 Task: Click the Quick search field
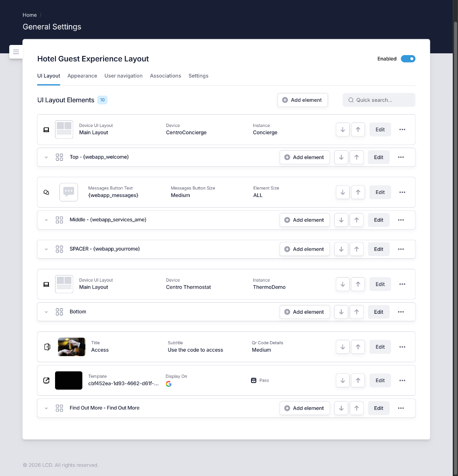point(379,100)
